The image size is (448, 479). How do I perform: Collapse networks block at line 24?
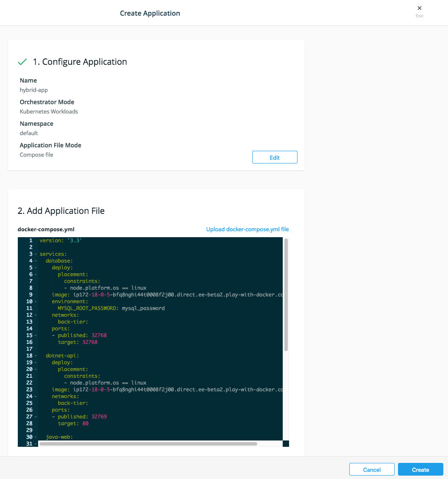(x=36, y=396)
